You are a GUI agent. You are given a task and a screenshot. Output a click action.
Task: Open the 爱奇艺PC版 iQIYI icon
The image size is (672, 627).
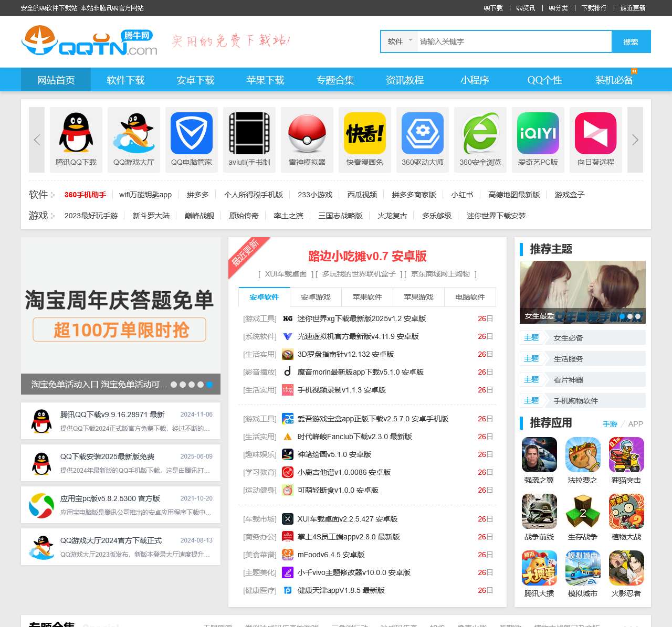[538, 133]
